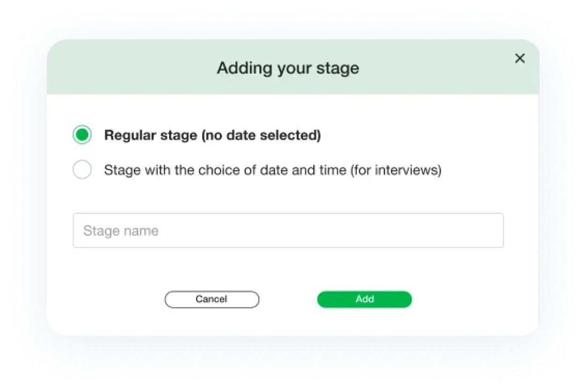The height and width of the screenshot is (390, 588).
Task: Click the "Stage name" placeholder text
Action: tap(121, 231)
